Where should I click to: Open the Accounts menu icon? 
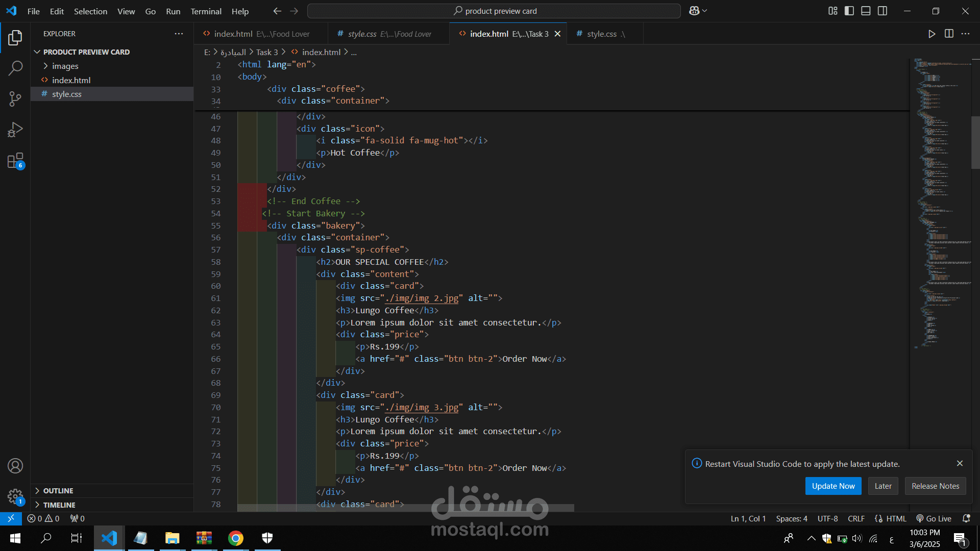point(15,466)
